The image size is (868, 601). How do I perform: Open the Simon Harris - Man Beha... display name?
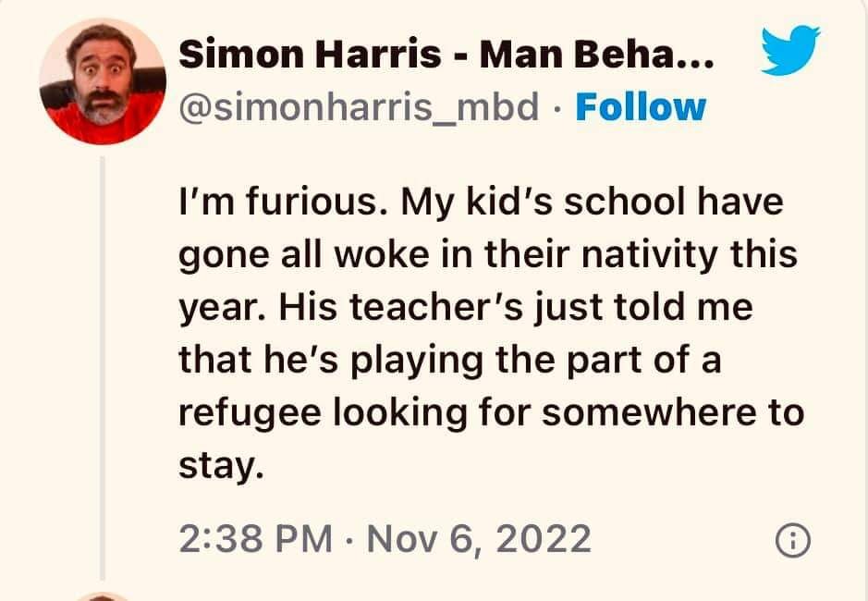(446, 55)
